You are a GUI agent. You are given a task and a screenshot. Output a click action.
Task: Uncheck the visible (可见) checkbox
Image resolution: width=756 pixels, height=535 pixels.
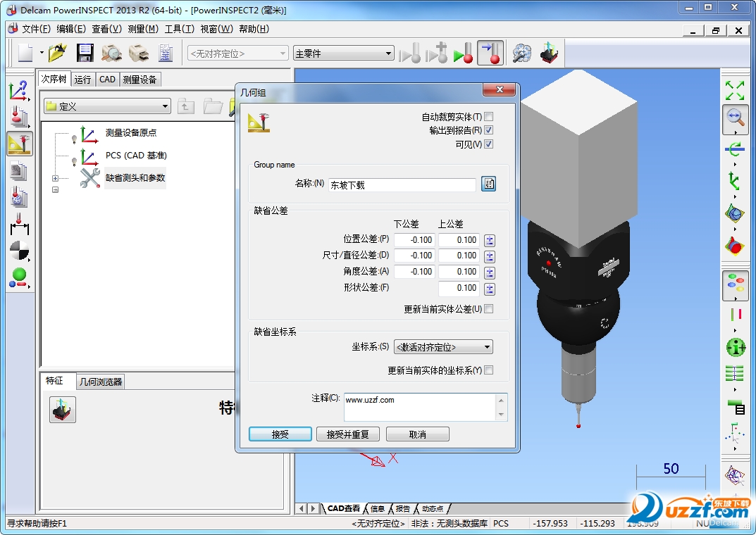pyautogui.click(x=488, y=144)
